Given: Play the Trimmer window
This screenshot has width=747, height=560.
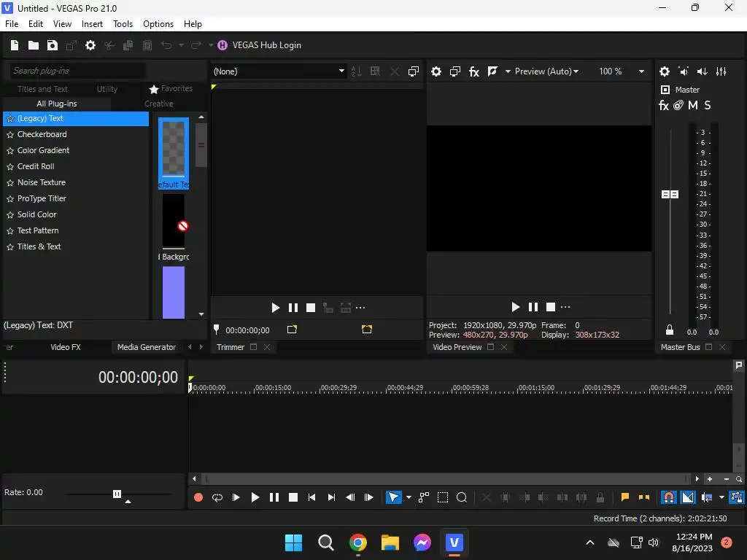Looking at the screenshot, I should click(x=275, y=308).
